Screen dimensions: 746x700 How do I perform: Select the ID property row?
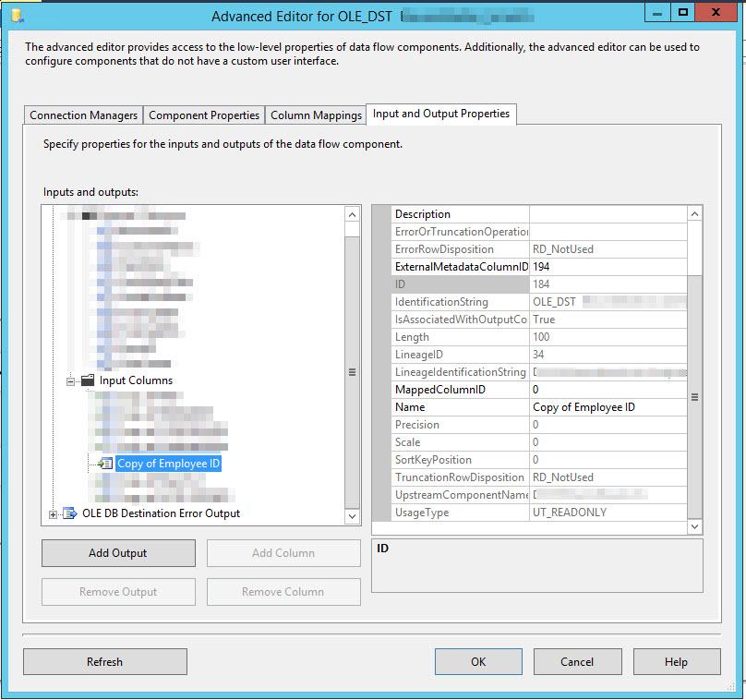[539, 284]
